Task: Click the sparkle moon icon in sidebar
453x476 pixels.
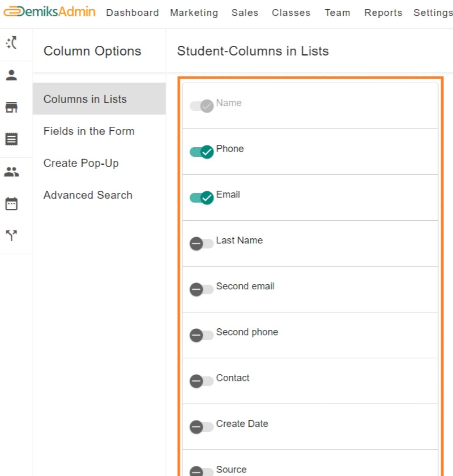Action: click(11, 43)
